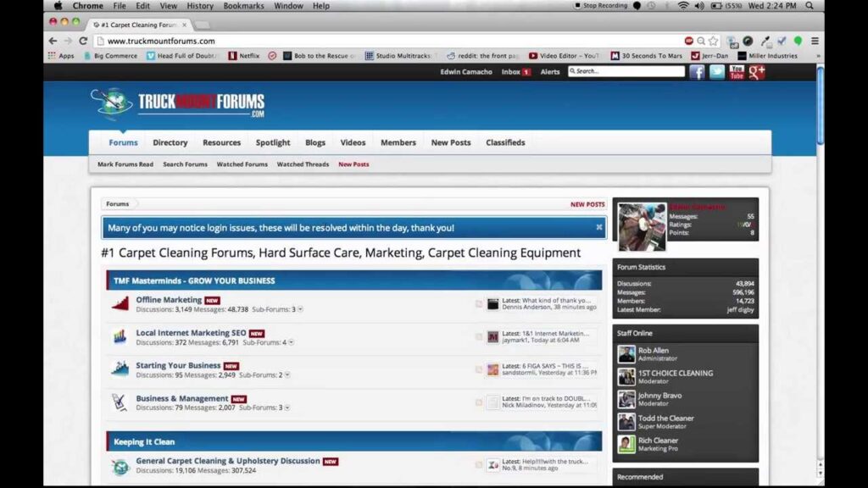This screenshot has height=488, width=868.
Task: Reload the page with the refresh icon
Action: pyautogui.click(x=83, y=41)
